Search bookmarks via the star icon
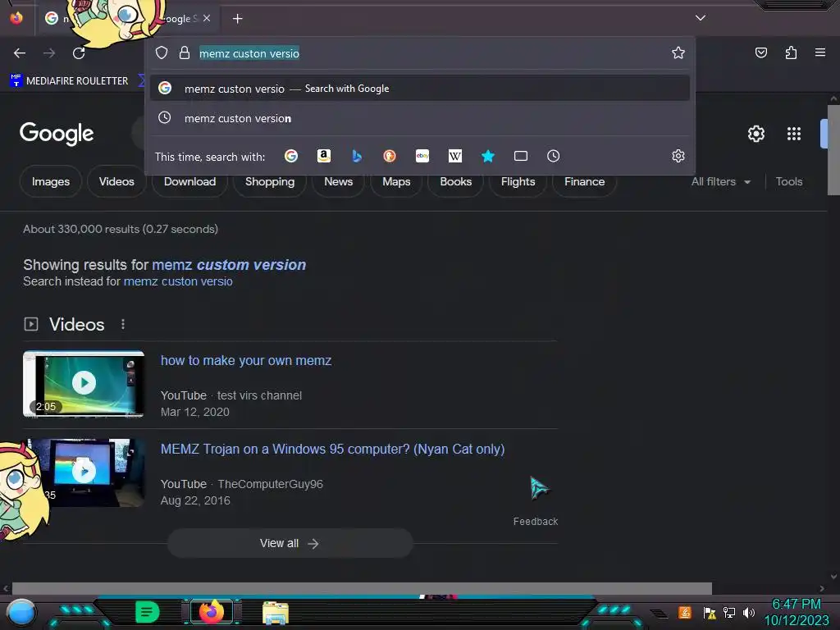 [x=487, y=156]
